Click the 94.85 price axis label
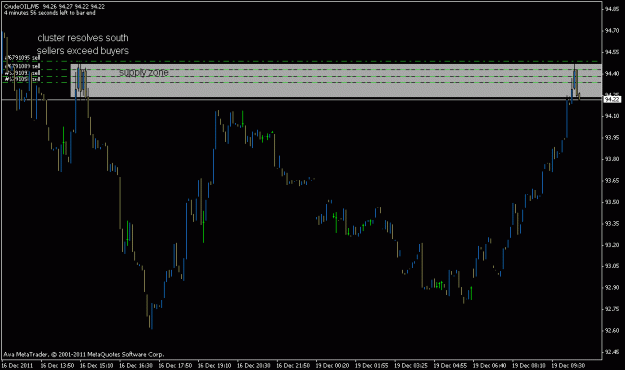625x370 pixels. click(x=612, y=9)
